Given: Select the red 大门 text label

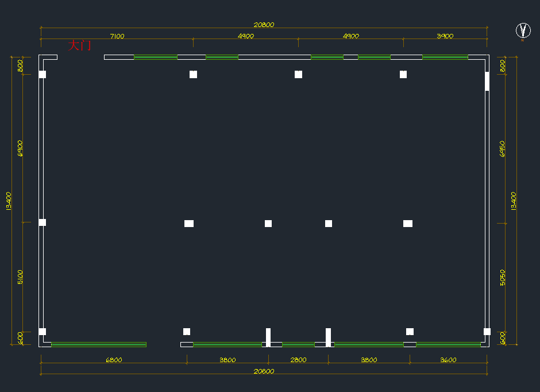Looking at the screenshot, I should (80, 45).
